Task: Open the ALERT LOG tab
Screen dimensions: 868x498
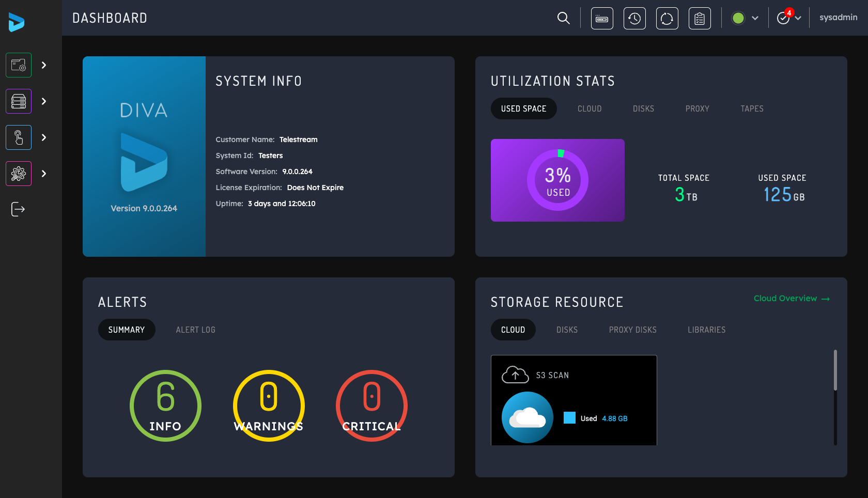Action: [x=196, y=330]
